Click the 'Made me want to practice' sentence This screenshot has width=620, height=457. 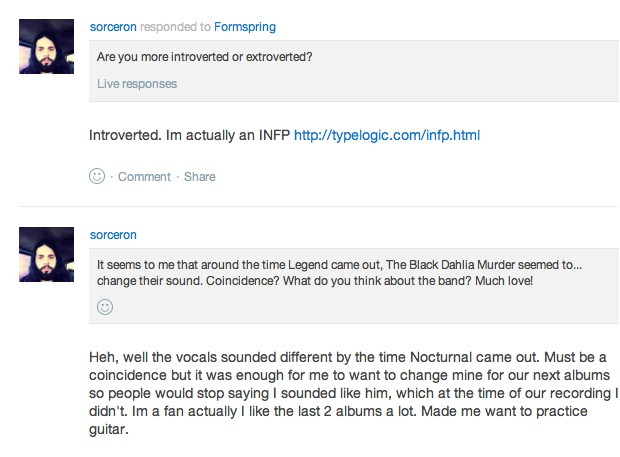tap(510, 412)
